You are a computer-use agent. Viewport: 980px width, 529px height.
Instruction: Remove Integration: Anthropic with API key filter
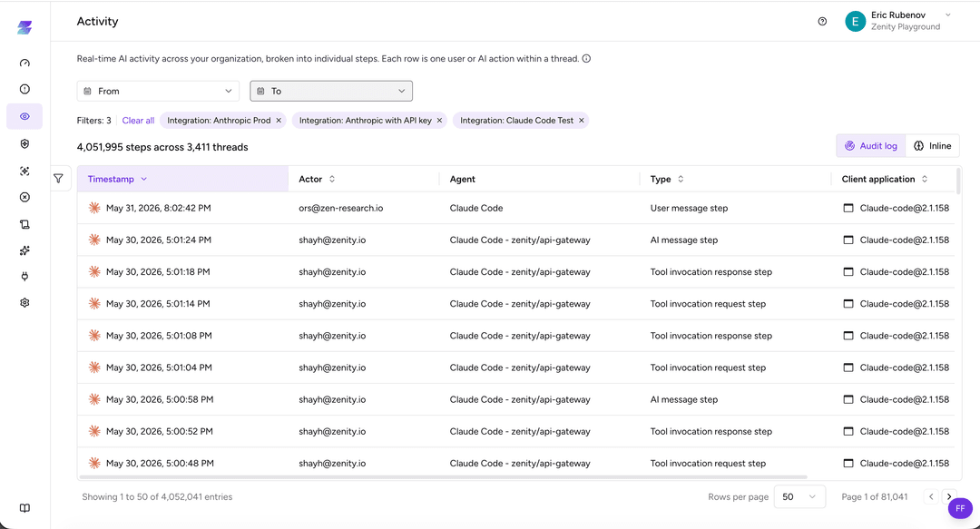coord(439,121)
